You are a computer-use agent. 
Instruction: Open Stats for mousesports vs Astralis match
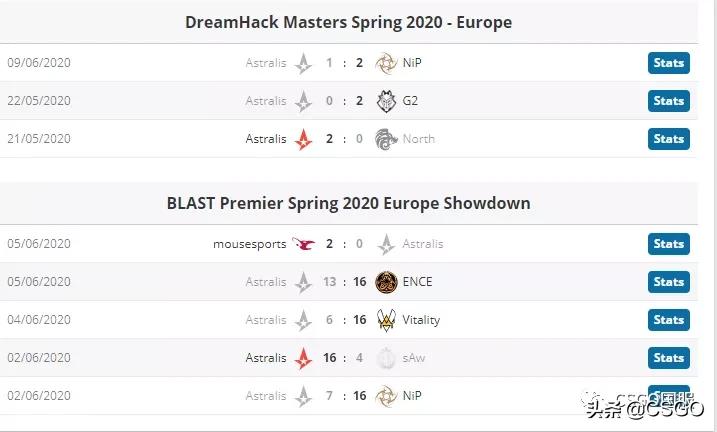click(668, 244)
